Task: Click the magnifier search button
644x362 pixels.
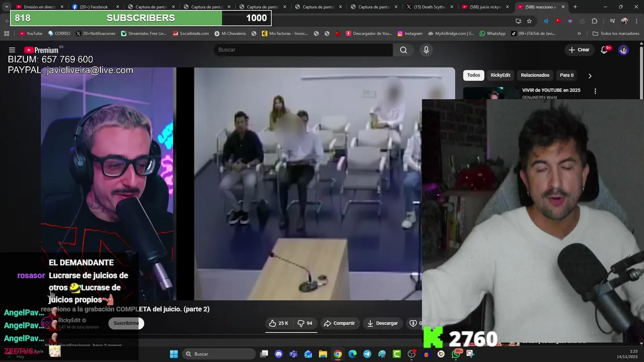Action: pos(404,50)
